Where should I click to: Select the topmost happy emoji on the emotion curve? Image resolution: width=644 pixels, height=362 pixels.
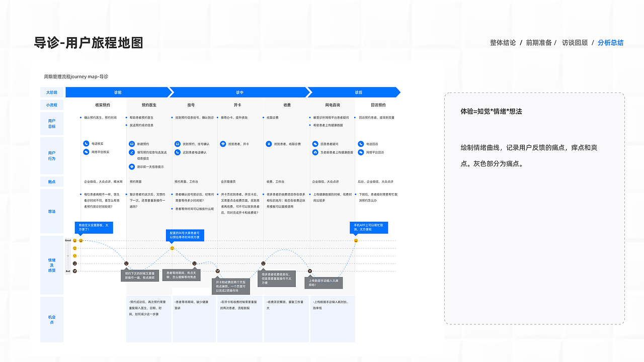click(x=80, y=240)
